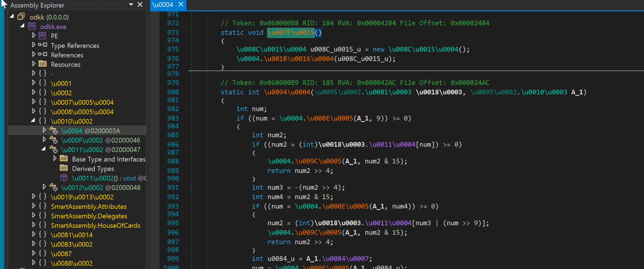
Task: Expand the PE node
Action: coord(34,36)
